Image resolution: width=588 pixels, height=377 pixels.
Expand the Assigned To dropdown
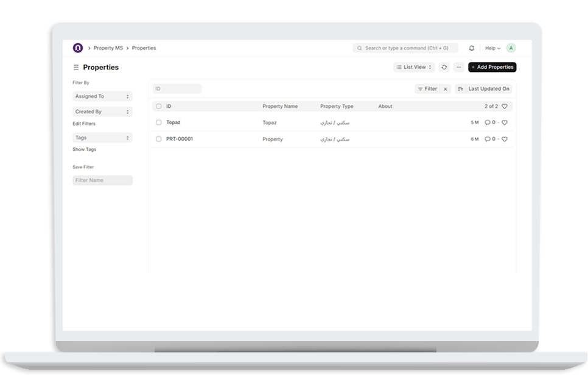pos(102,96)
